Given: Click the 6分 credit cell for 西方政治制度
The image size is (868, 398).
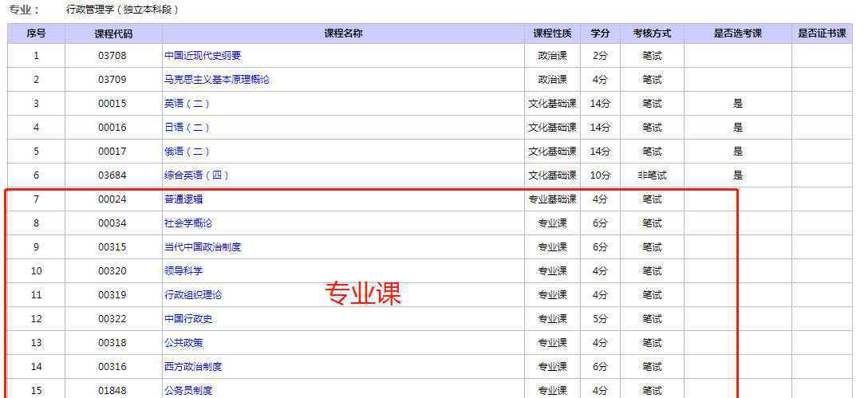Looking at the screenshot, I should (600, 366).
